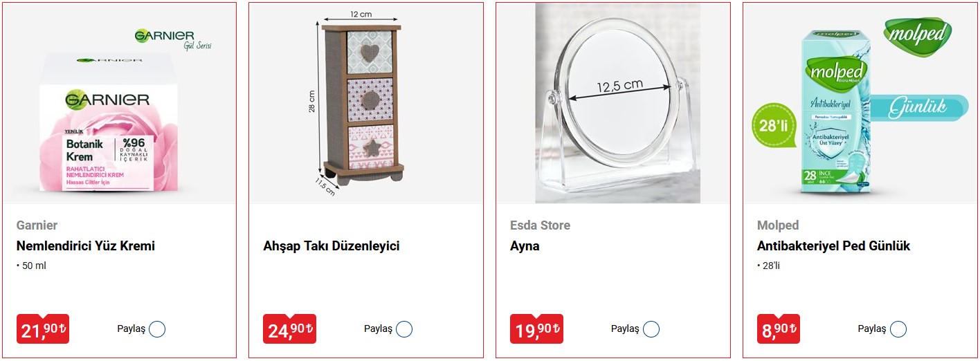Click the 8,90 ₺ price tag
The height and width of the screenshot is (361, 980).
pos(779,329)
